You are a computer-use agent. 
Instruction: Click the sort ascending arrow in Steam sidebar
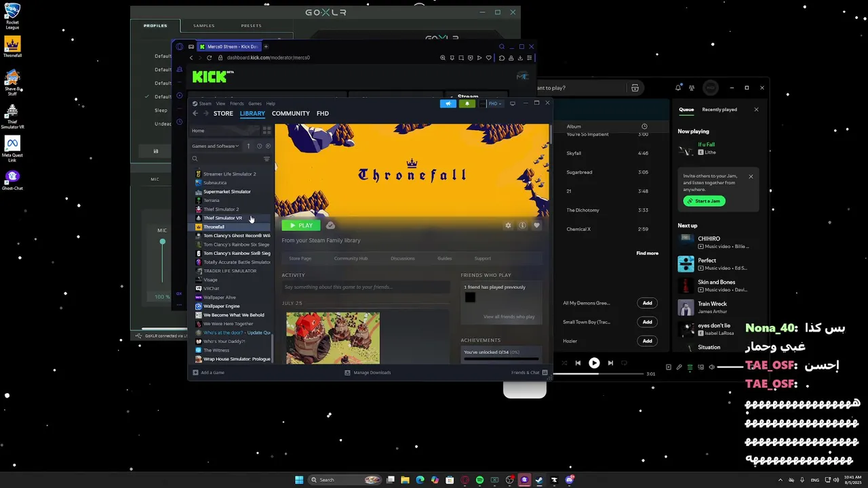[248, 146]
